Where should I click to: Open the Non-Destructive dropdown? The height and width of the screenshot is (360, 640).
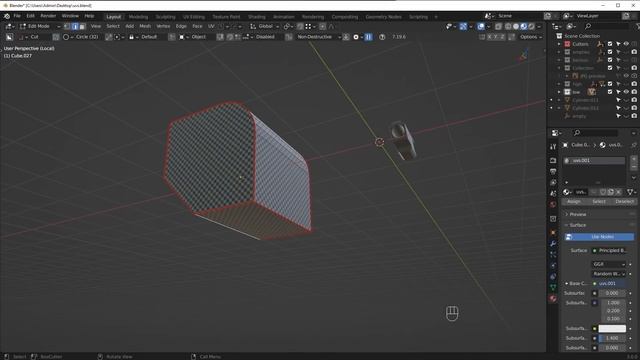(x=318, y=37)
